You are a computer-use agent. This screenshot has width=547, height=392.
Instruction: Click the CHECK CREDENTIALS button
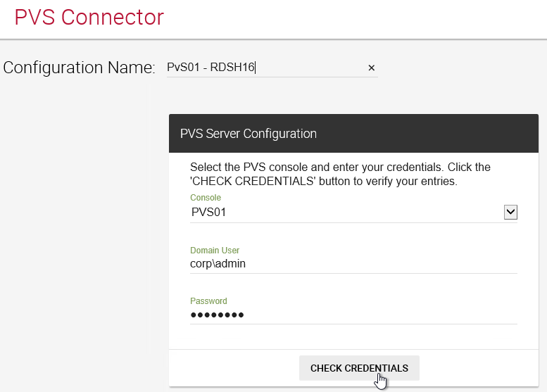(x=359, y=368)
